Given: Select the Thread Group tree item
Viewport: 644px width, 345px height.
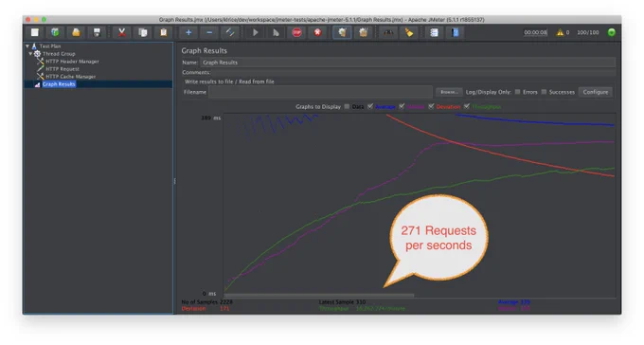Looking at the screenshot, I should (x=59, y=54).
